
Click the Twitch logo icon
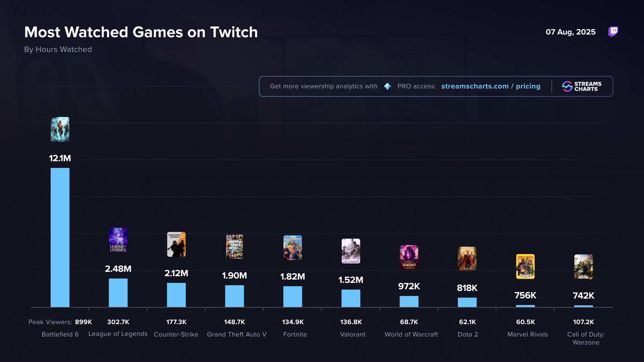(x=613, y=32)
